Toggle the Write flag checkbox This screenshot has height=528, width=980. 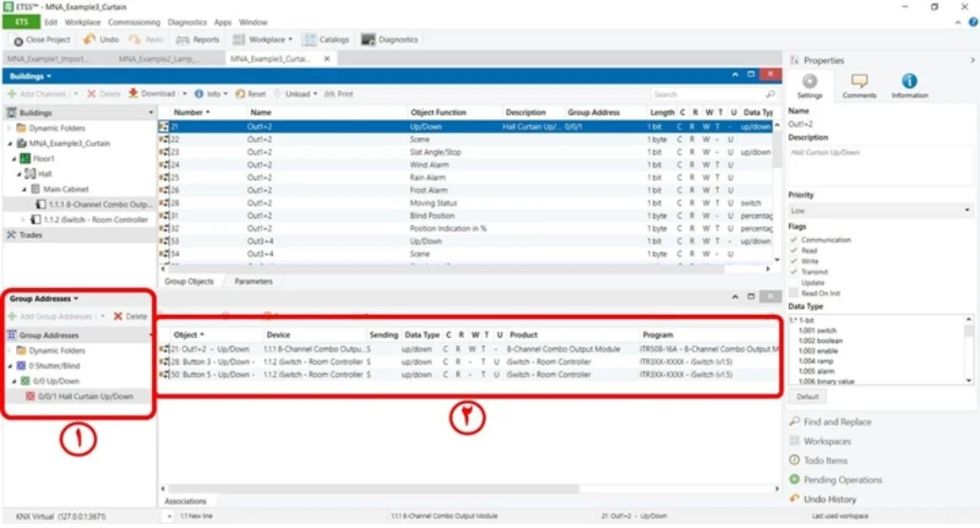tap(794, 260)
